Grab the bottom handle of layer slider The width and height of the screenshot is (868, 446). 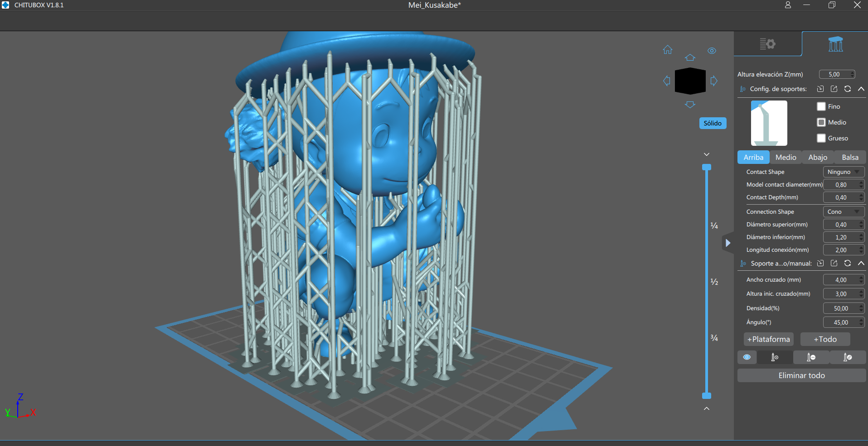pyautogui.click(x=706, y=396)
